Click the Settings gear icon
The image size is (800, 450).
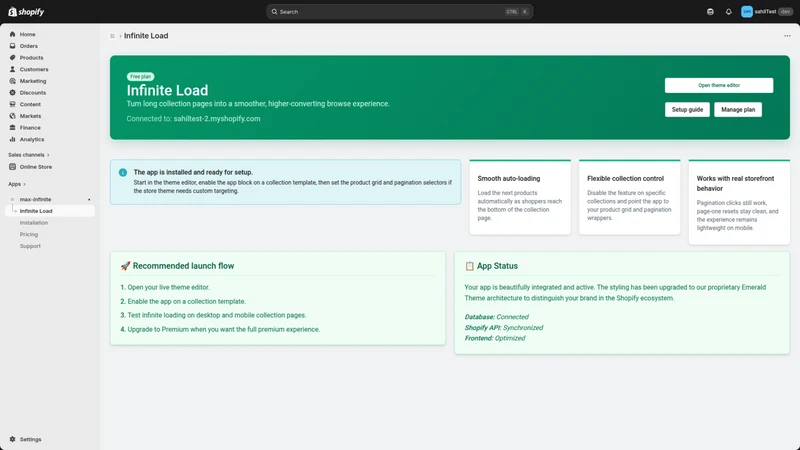pos(12,439)
